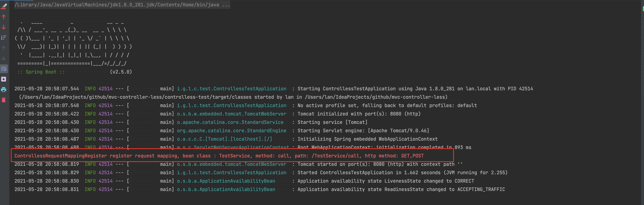Screen dimensions: 644x205
Task: Click the pencil edit icon in console gutter
Action: click(4, 6)
